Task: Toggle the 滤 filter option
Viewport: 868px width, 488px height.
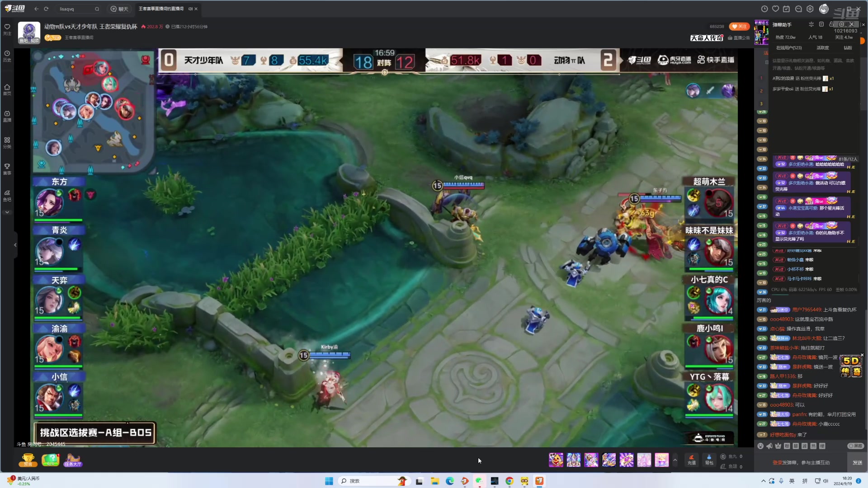Action: tap(804, 446)
